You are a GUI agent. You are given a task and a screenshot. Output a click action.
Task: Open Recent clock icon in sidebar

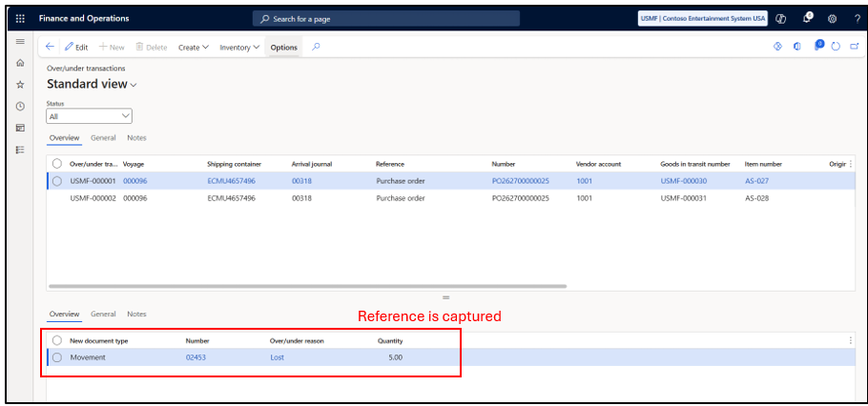click(20, 106)
